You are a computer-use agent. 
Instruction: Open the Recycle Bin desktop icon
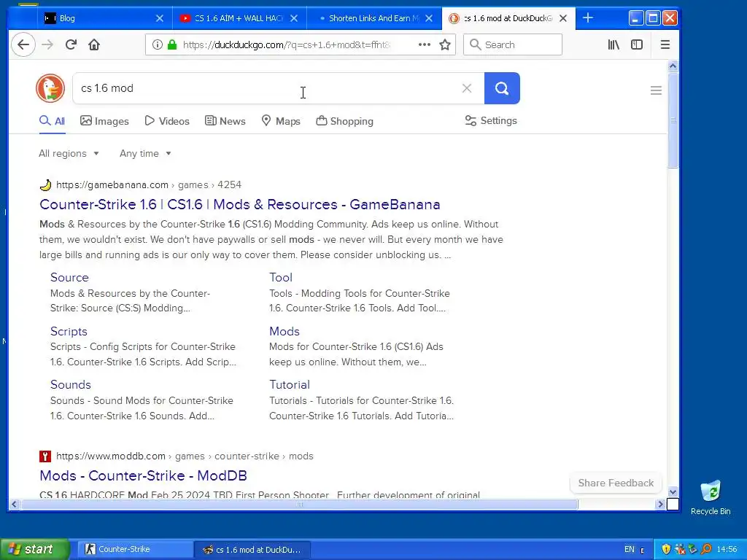pos(711,497)
